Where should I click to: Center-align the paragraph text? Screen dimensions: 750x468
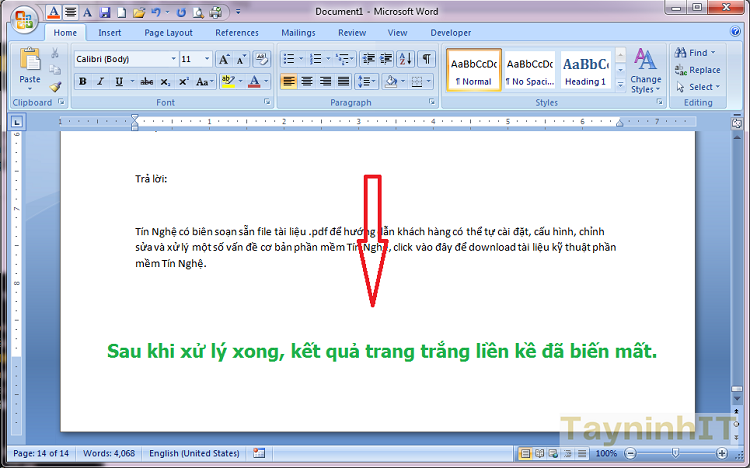pos(307,81)
